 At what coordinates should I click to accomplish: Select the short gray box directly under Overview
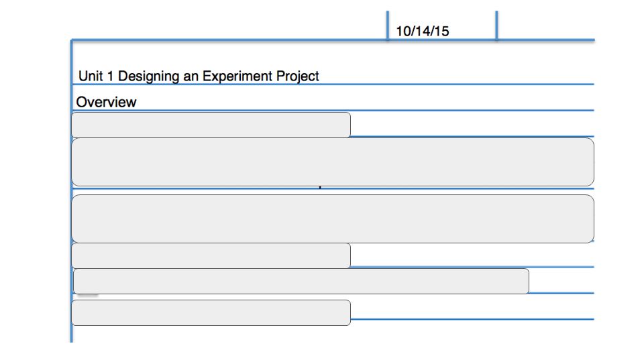pyautogui.click(x=211, y=125)
